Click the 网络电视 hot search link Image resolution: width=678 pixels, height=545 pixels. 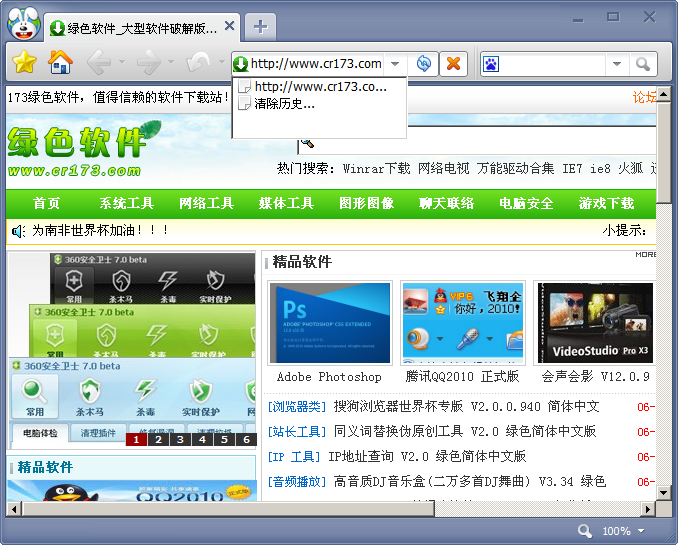pos(443,168)
